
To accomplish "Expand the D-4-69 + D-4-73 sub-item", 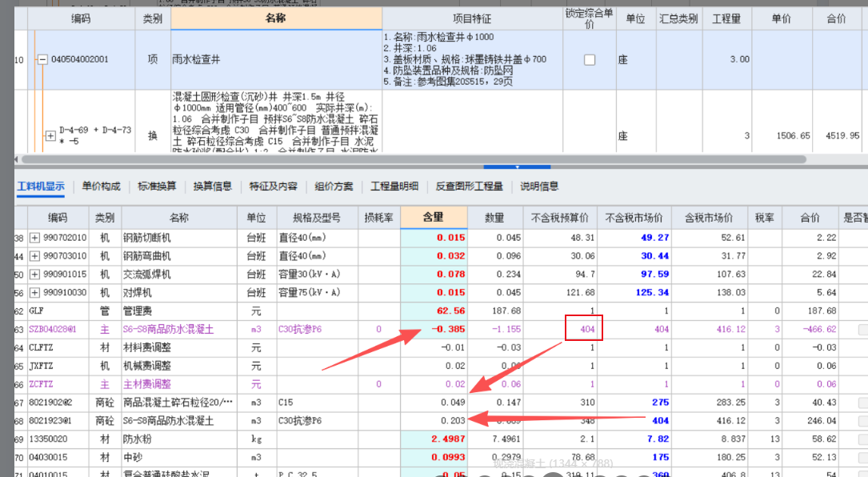I will [50, 136].
